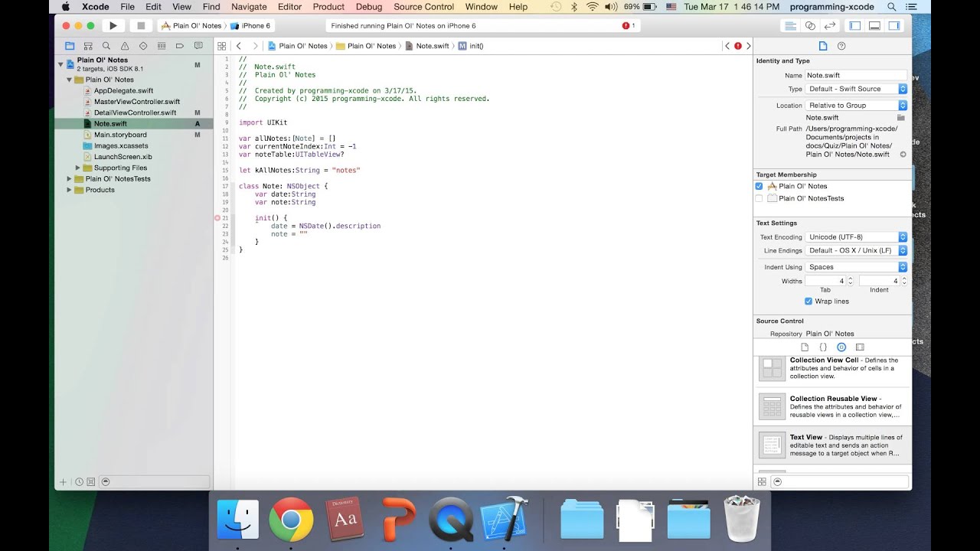Click the library filter search field

tap(840, 481)
